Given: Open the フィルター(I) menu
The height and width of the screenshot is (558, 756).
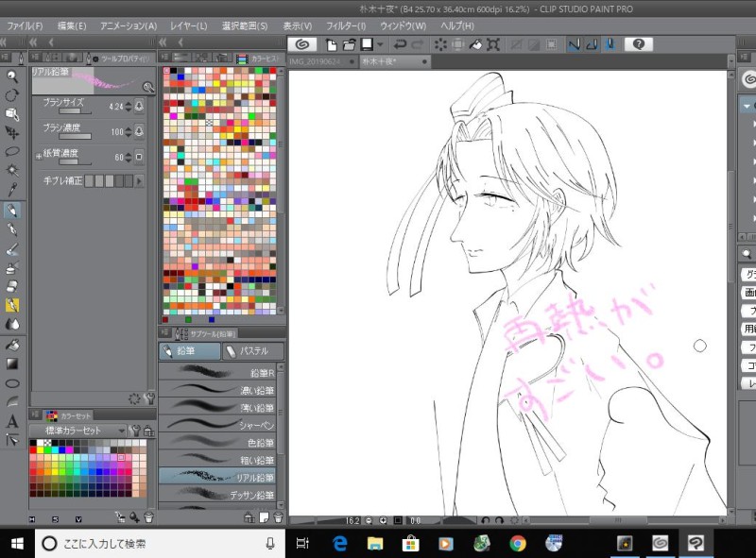Looking at the screenshot, I should (346, 26).
